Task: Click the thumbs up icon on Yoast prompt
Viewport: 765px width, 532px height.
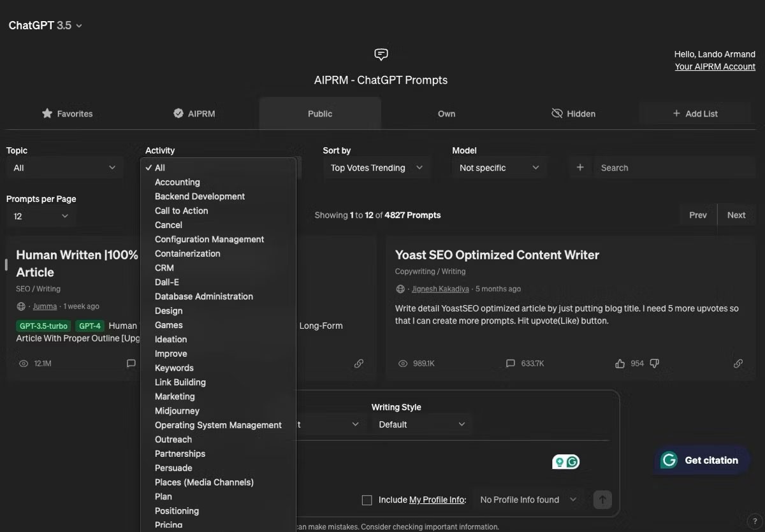Action: [x=620, y=363]
